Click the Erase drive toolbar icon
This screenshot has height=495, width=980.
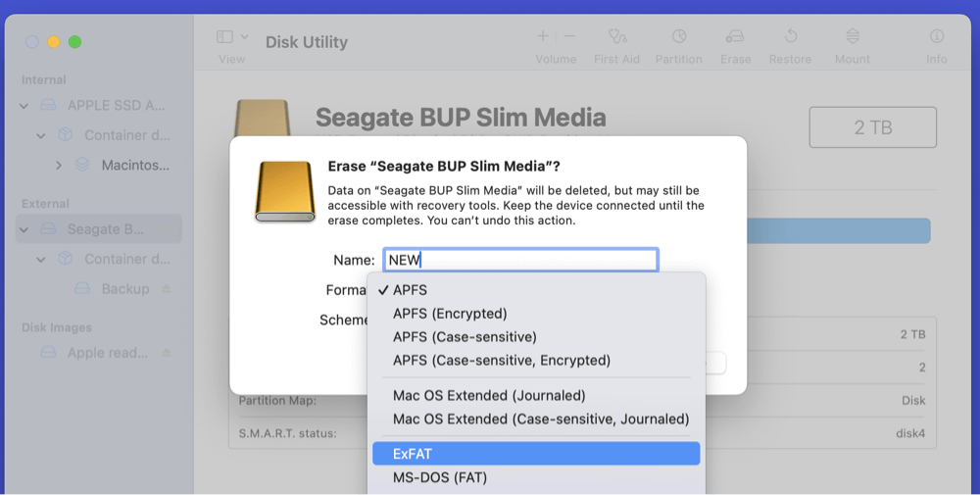735,37
